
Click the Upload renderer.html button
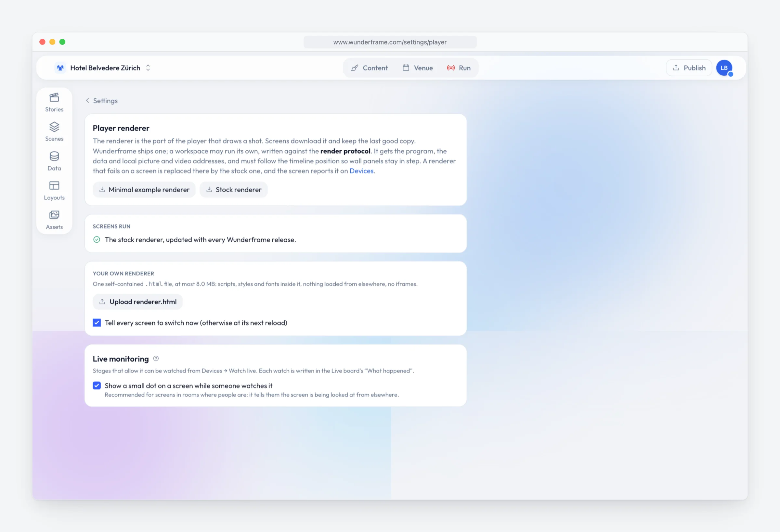(137, 302)
